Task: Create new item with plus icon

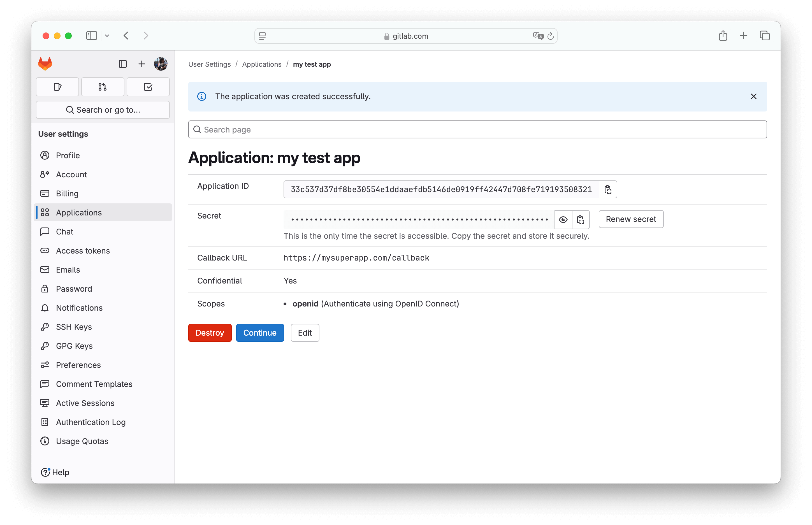Action: [x=141, y=64]
